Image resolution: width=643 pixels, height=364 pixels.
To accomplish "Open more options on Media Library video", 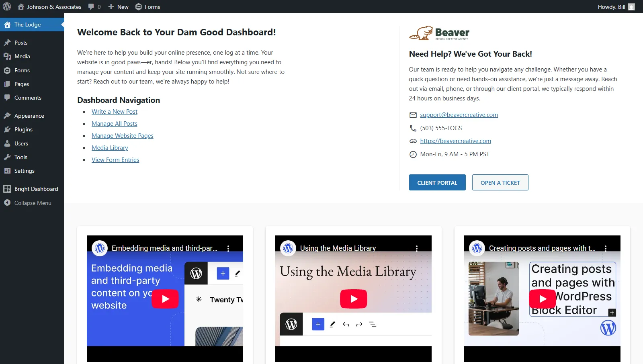I will pos(417,248).
